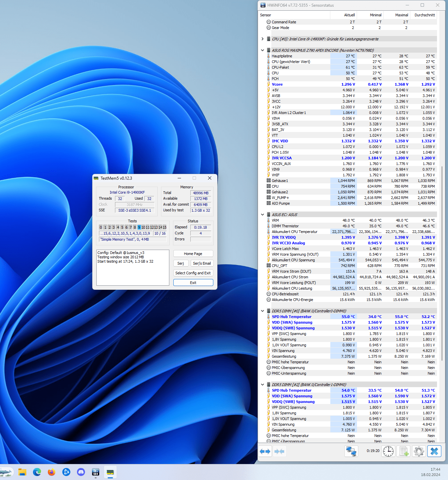The image size is (448, 480).
Task: Open File Explorer from the taskbar
Action: coord(22,472)
